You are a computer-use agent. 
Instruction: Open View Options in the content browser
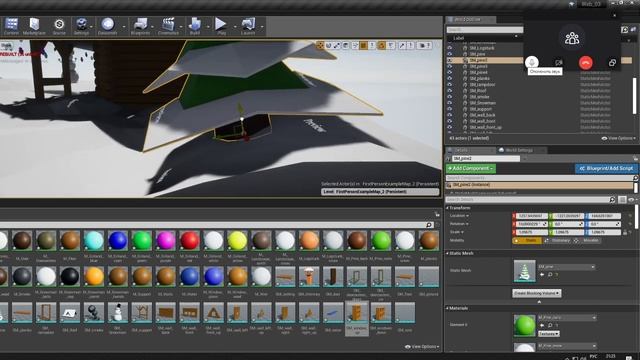coord(422,347)
